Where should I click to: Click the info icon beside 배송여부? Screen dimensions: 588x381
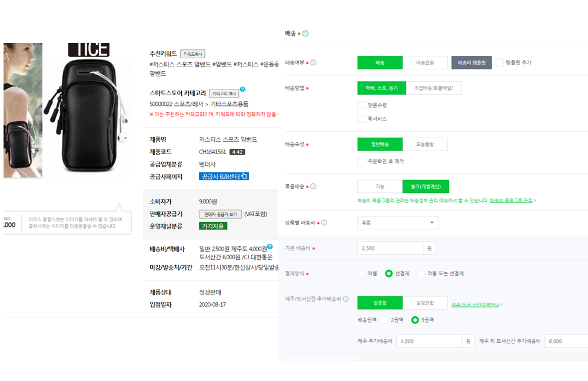pos(313,62)
